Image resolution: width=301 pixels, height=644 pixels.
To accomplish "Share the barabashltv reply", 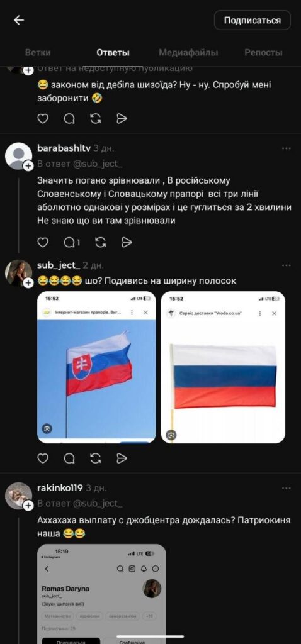I will 127,242.
